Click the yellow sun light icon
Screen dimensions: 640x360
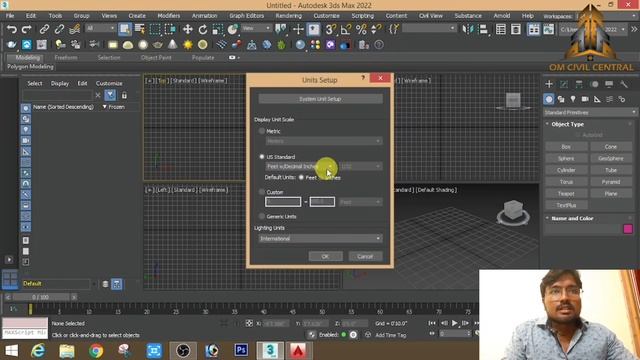(188, 44)
